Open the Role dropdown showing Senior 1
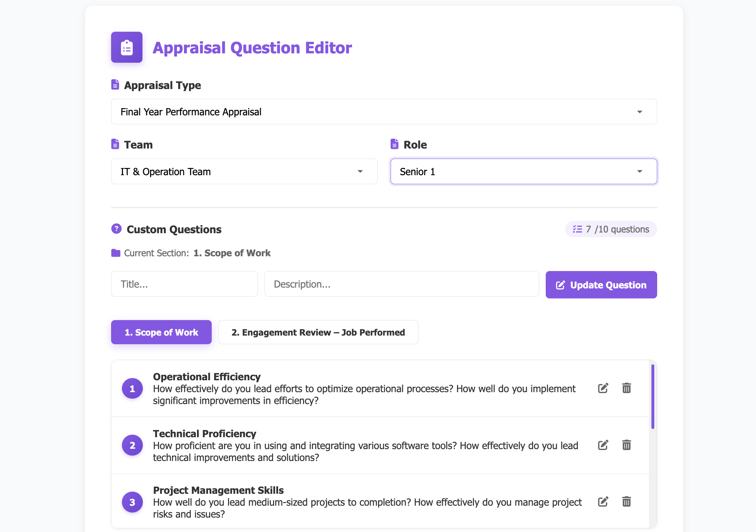This screenshot has height=532, width=756. [x=523, y=172]
